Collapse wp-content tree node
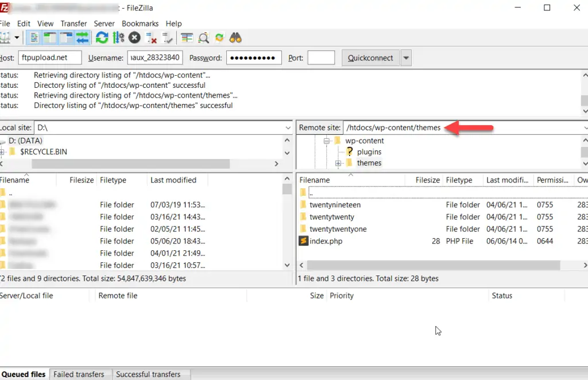588x380 pixels. (327, 141)
